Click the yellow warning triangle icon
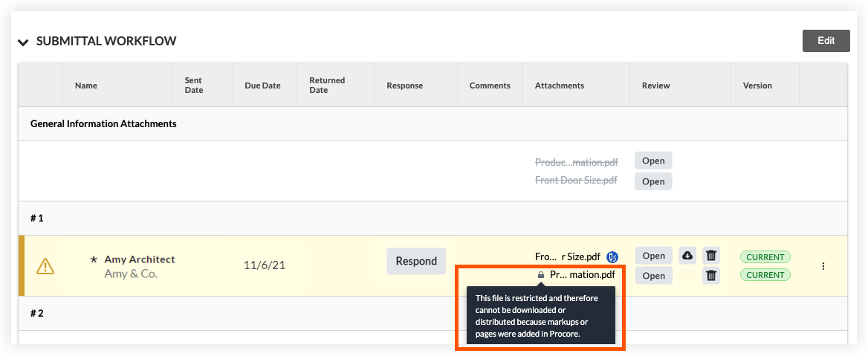The height and width of the screenshot is (362, 868). coord(45,267)
